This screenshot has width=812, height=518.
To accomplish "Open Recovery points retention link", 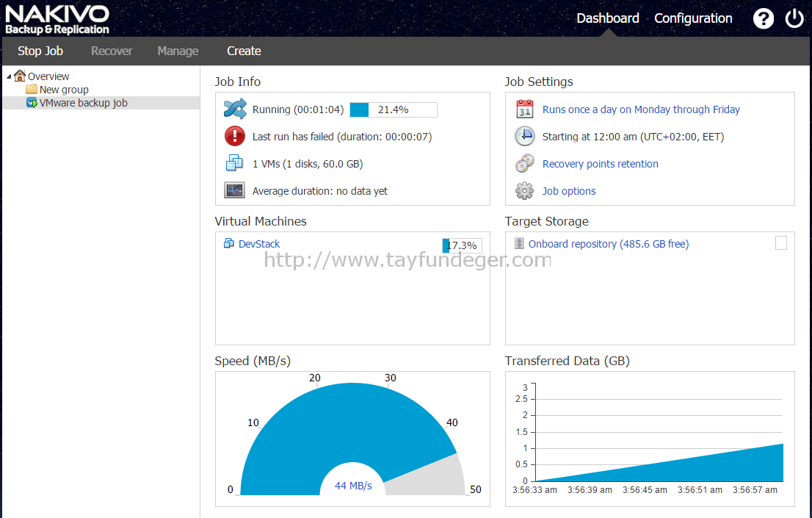I will point(601,164).
